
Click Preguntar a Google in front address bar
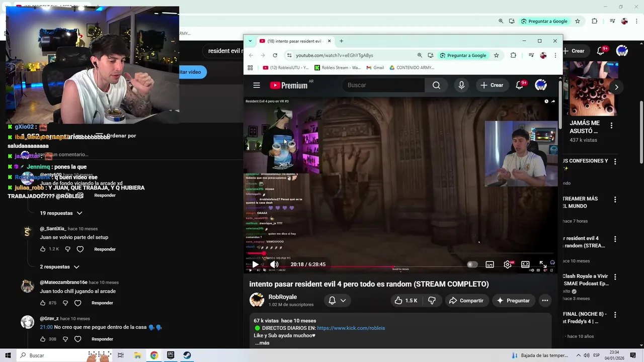(463, 55)
